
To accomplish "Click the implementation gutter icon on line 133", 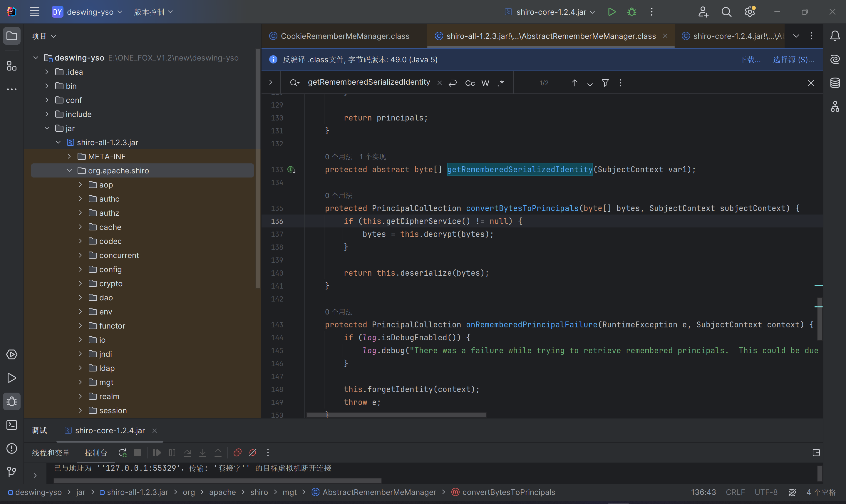I will 292,170.
